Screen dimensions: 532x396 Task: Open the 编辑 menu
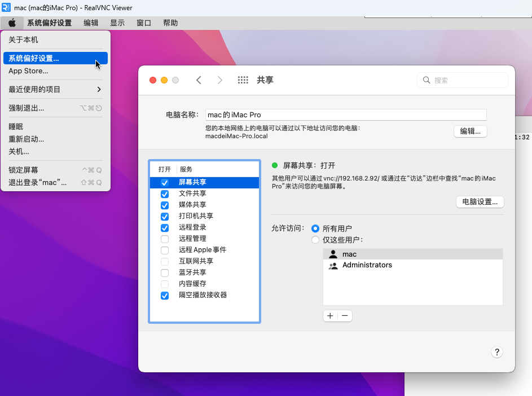pyautogui.click(x=91, y=23)
